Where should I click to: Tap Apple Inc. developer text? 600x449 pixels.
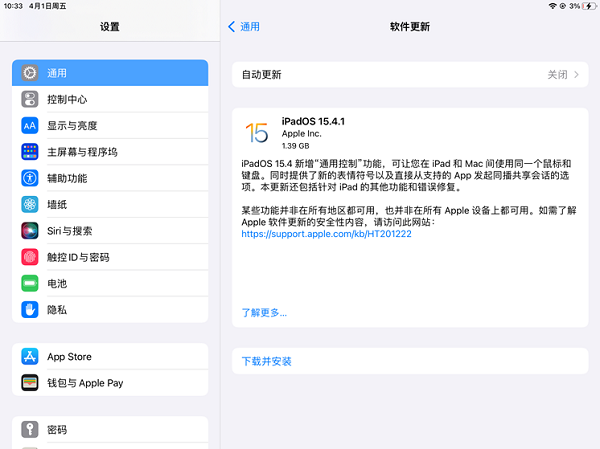point(302,134)
